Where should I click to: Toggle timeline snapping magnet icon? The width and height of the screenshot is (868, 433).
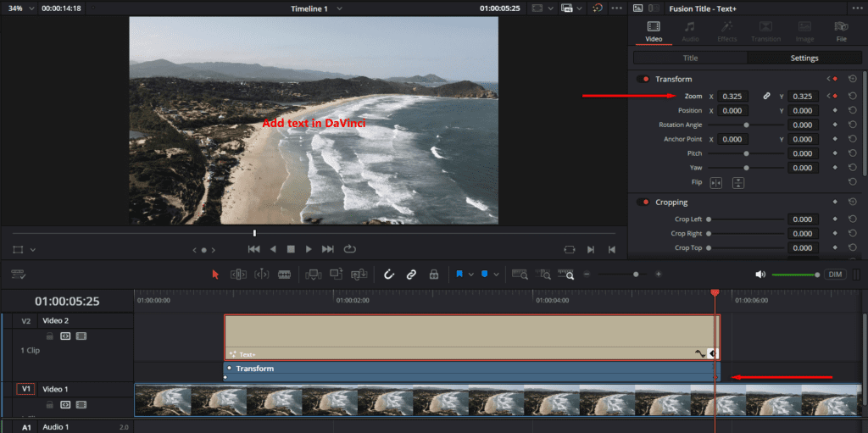389,275
